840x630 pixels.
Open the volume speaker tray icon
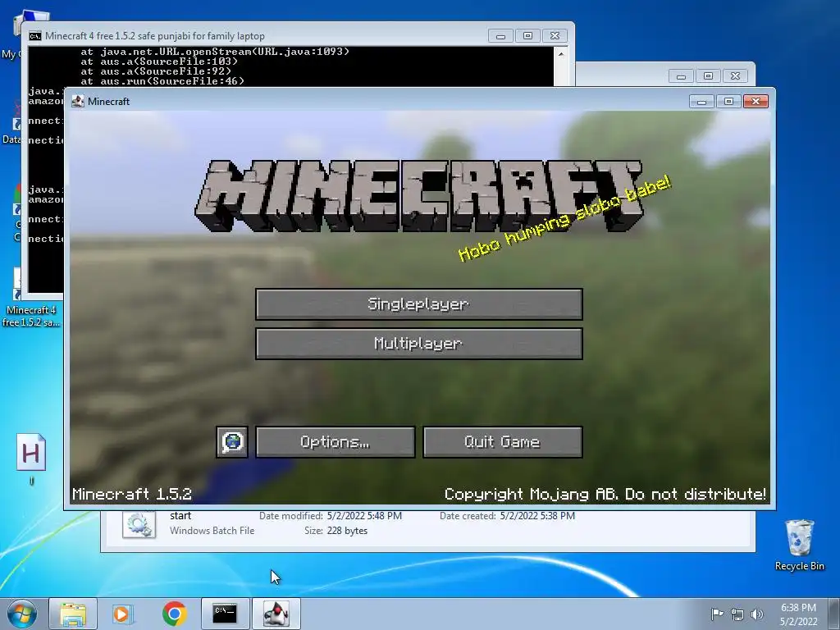tap(757, 614)
